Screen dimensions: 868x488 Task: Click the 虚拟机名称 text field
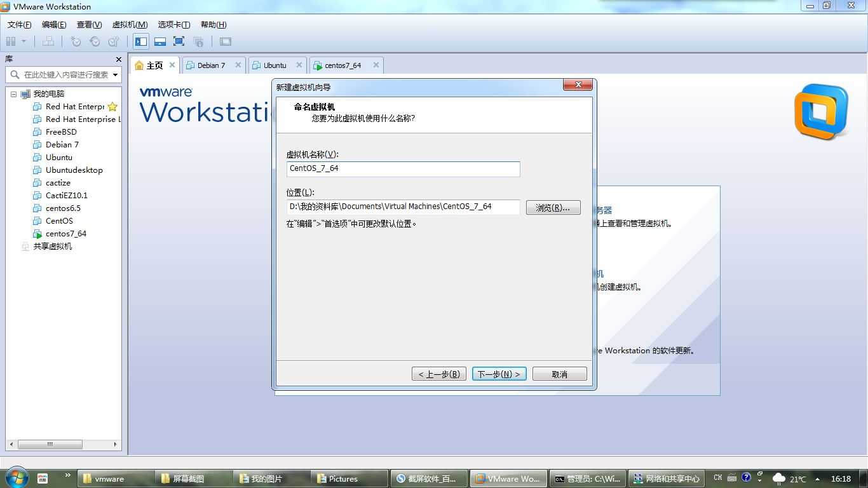(403, 169)
